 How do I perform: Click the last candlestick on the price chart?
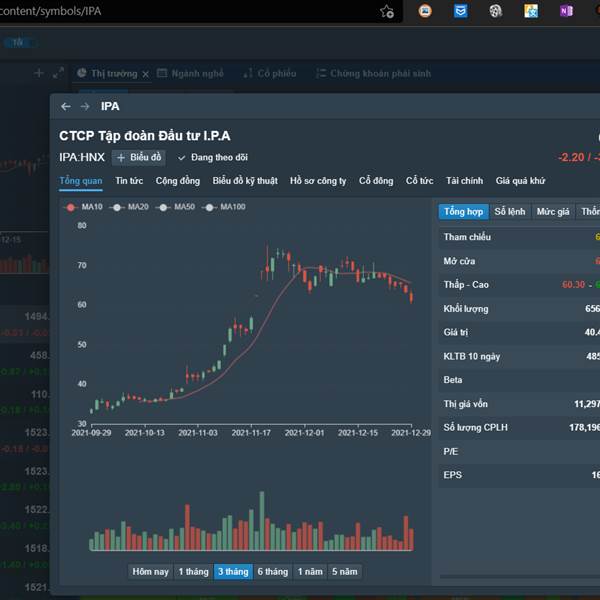[411, 297]
